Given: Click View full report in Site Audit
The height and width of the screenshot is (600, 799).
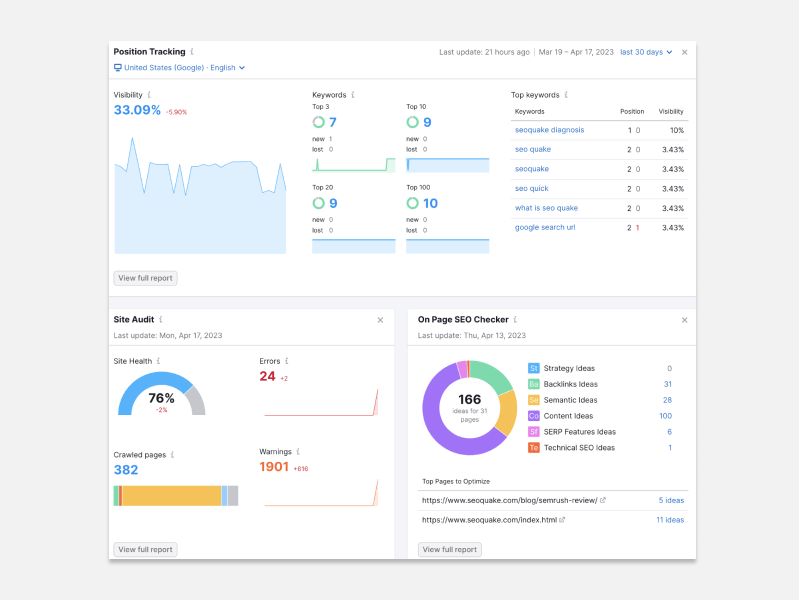Looking at the screenshot, I should 145,550.
